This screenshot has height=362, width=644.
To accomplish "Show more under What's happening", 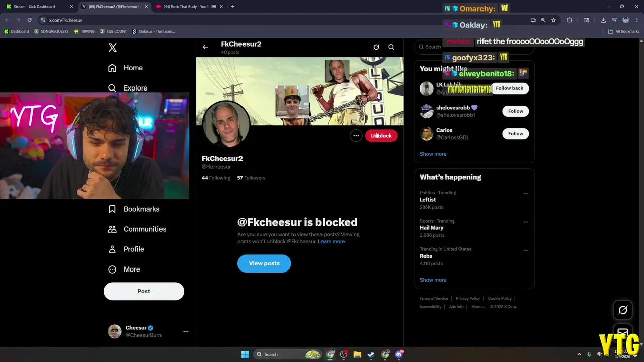I will [433, 280].
